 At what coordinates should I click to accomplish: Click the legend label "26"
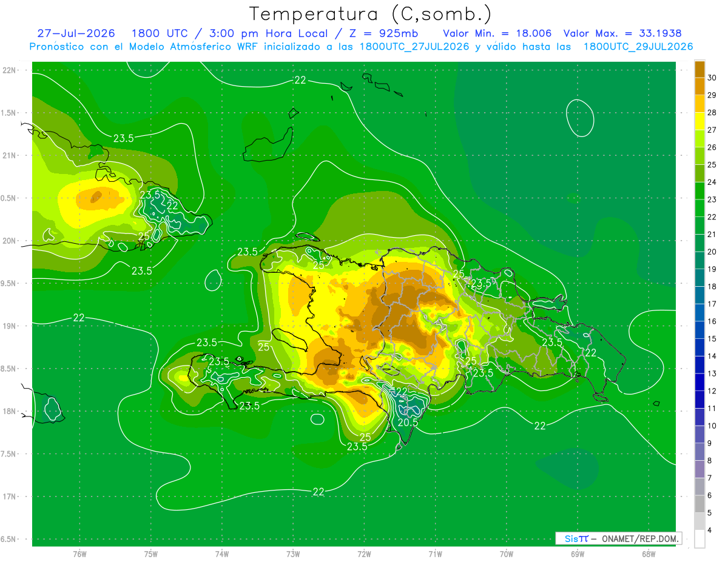[x=712, y=147]
